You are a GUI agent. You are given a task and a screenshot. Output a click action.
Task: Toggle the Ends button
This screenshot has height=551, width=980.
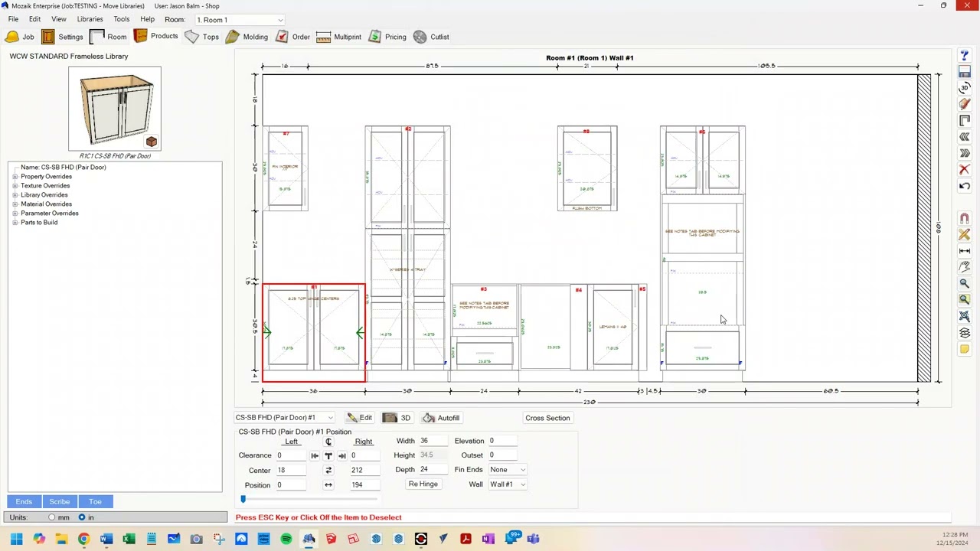pyautogui.click(x=24, y=502)
